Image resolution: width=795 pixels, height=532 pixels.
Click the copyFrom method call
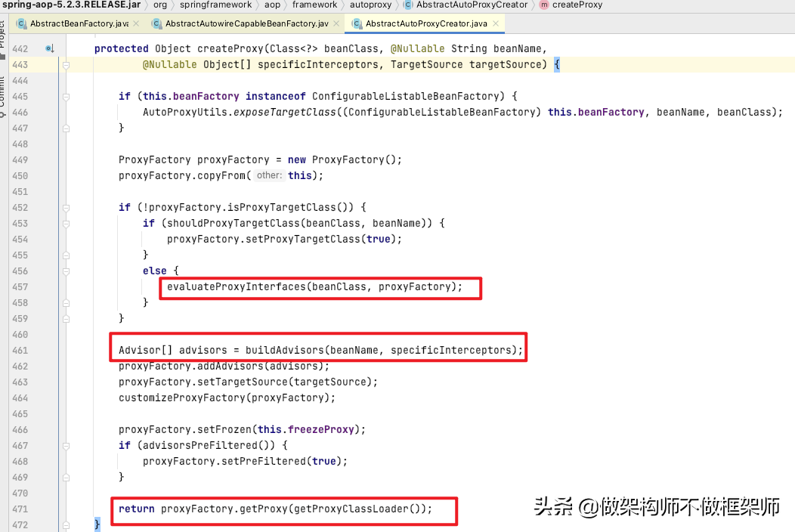221,175
